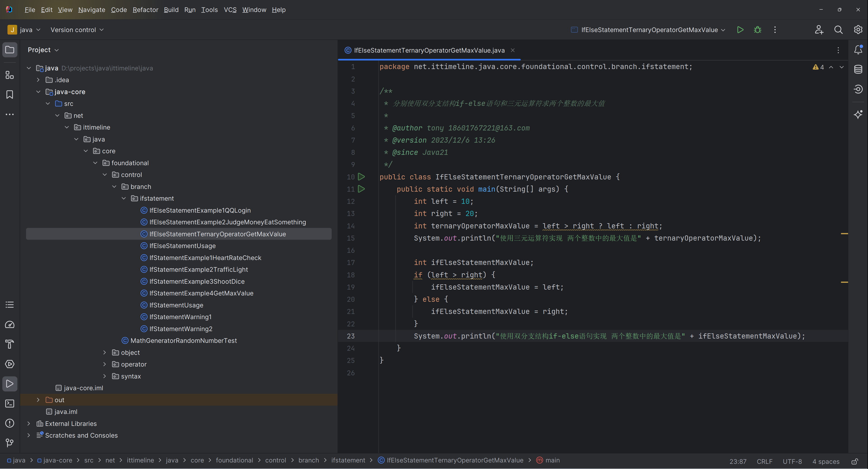Open Search Everywhere magnifier
Screen dimensions: 868x469
pos(838,30)
